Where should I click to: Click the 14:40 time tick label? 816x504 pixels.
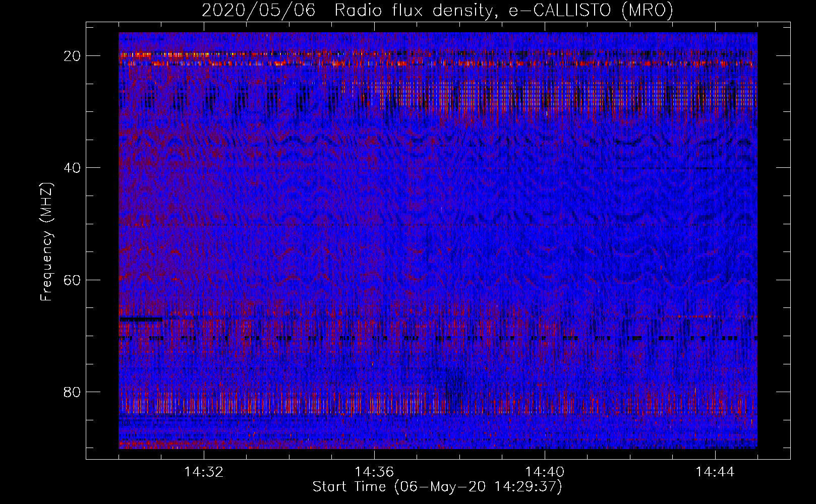pos(545,472)
